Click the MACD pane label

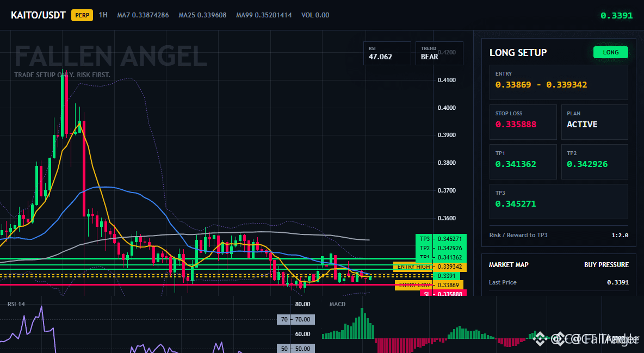click(x=337, y=305)
